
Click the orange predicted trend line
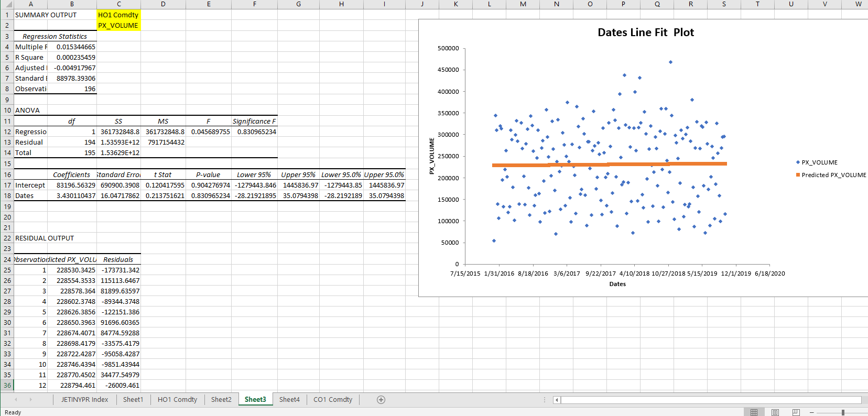click(609, 165)
